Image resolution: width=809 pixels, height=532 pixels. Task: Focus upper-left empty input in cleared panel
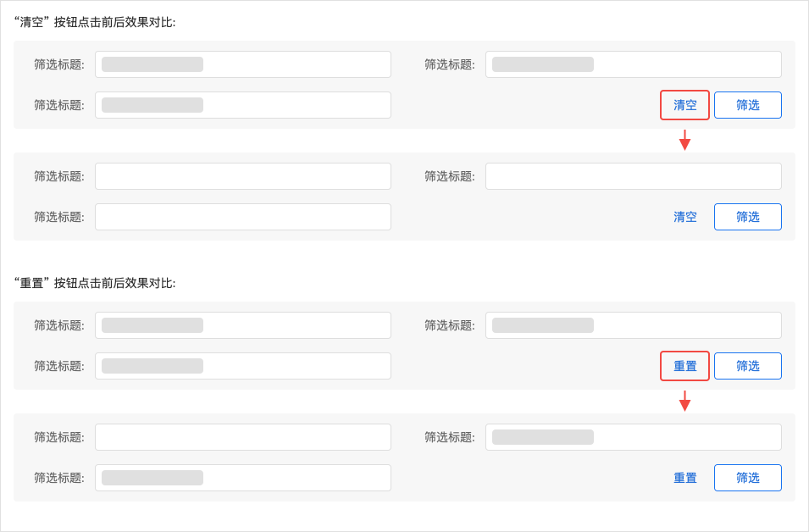click(242, 176)
